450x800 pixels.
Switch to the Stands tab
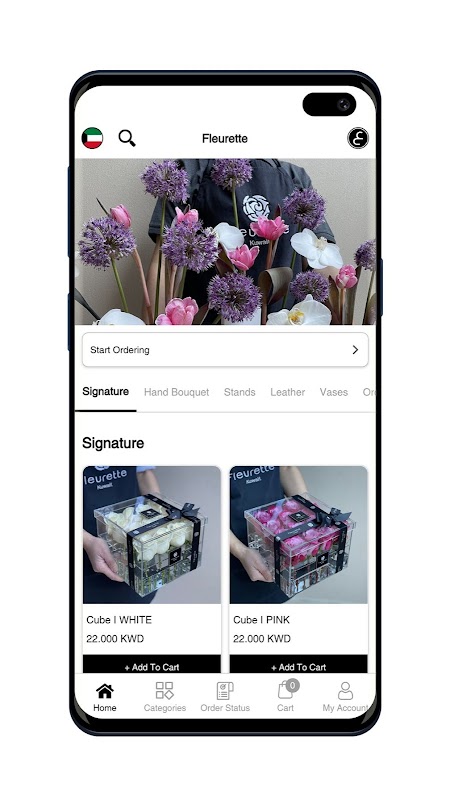point(239,392)
